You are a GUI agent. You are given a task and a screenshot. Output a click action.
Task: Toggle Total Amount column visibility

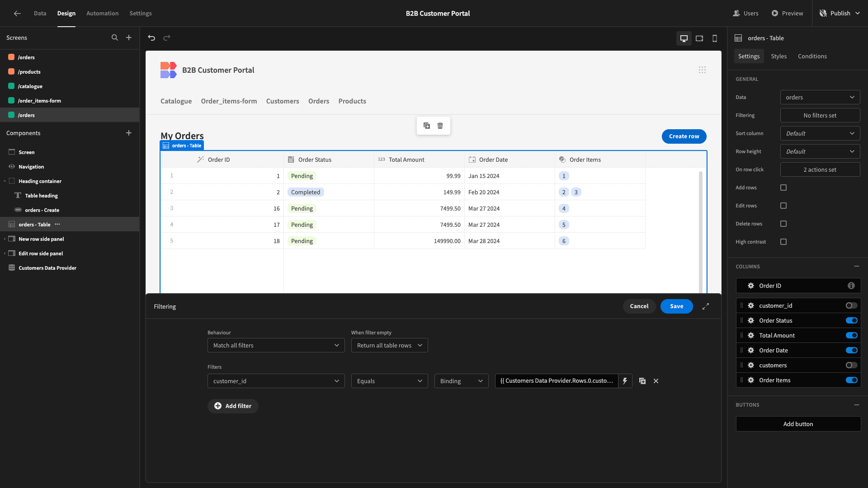tap(852, 336)
